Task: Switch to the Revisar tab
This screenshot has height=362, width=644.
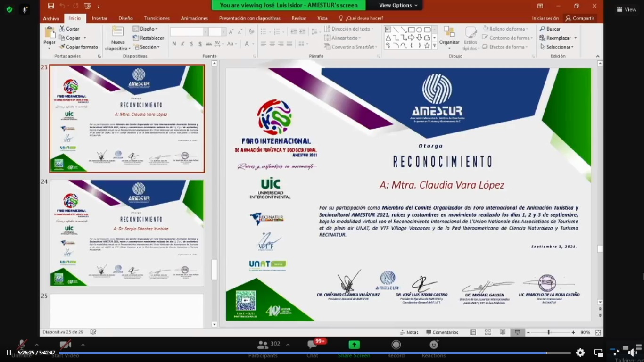Action: [x=299, y=18]
